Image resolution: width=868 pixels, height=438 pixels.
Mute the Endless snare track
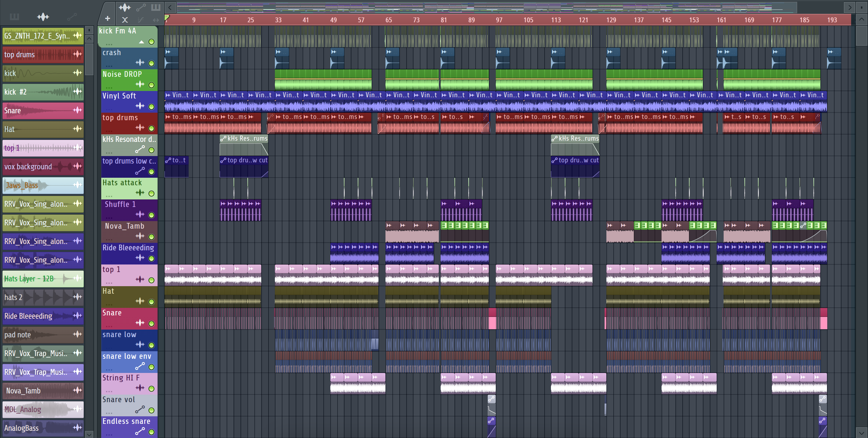[152, 432]
